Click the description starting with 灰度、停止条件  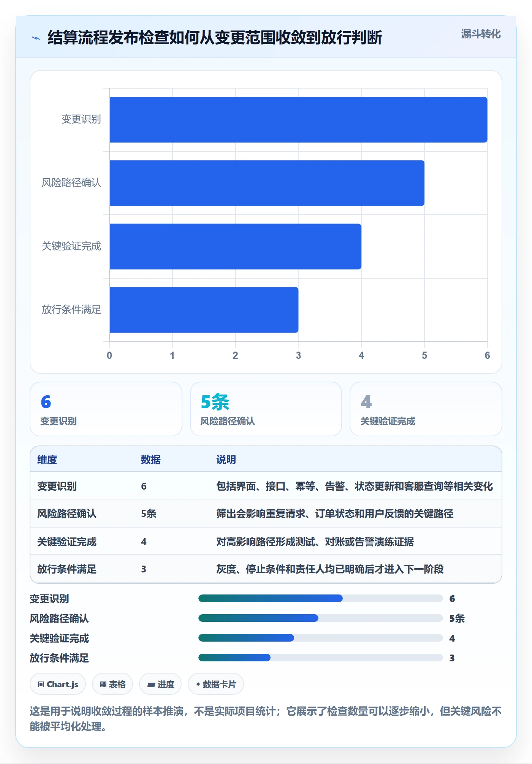pyautogui.click(x=330, y=569)
